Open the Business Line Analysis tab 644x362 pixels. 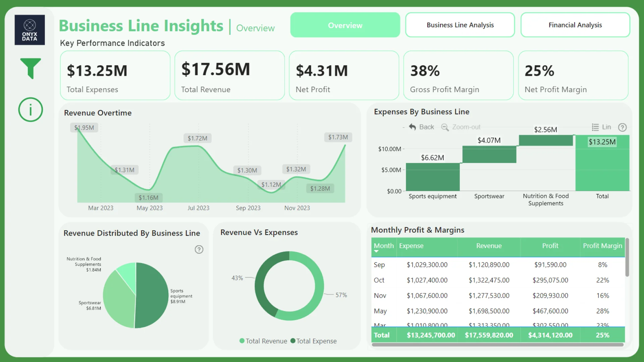tap(460, 25)
